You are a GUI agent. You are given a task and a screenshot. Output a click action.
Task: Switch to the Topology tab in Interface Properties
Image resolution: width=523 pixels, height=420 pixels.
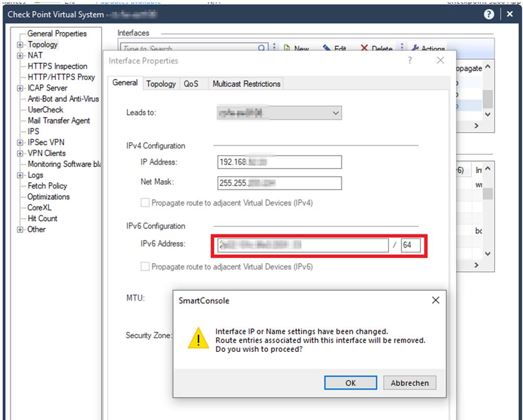point(161,84)
